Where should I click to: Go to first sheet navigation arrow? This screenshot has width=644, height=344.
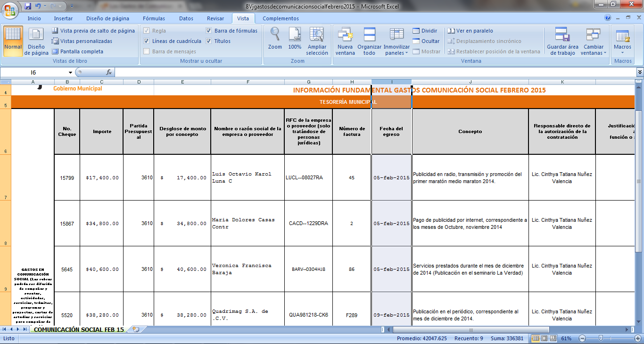point(5,329)
